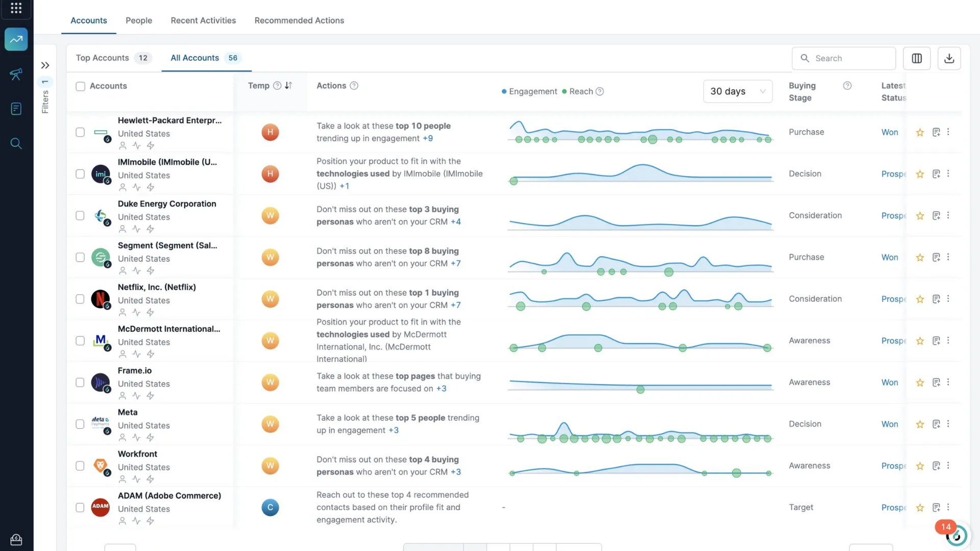Screen dimensions: 980x551
Task: Open the 30 days range dropdown
Action: pyautogui.click(x=737, y=91)
